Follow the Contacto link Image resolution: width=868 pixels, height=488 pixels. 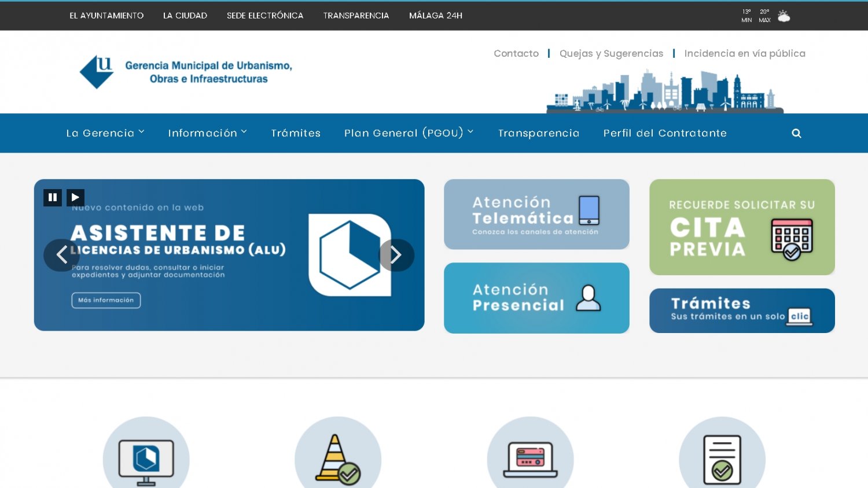[516, 53]
